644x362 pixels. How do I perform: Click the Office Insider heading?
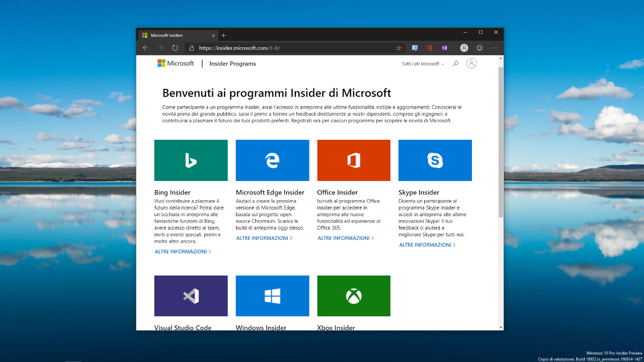pyautogui.click(x=338, y=192)
